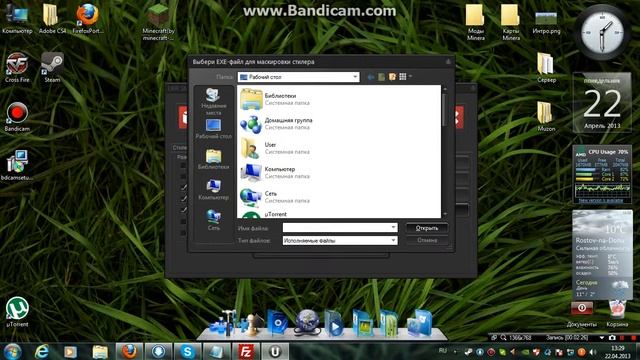Close the EXE file selection dialog

(448, 62)
